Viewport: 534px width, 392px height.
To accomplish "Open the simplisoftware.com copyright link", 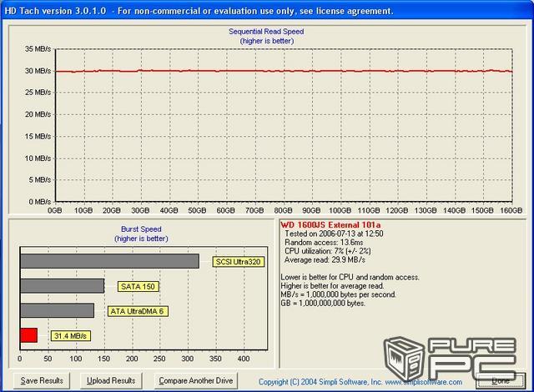I will pos(360,382).
